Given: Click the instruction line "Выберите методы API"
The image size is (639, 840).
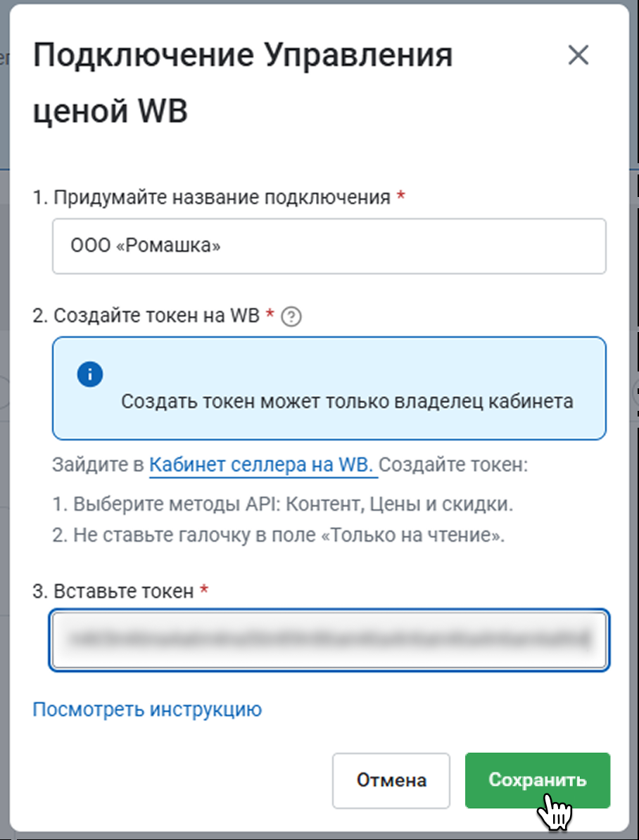Looking at the screenshot, I should coord(288,504).
